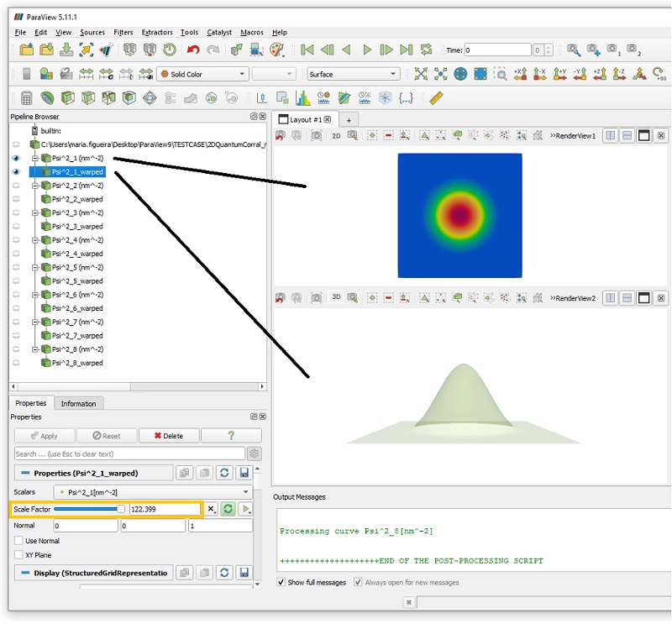672x624 pixels.
Task: Open the Filters menu
Action: click(122, 32)
